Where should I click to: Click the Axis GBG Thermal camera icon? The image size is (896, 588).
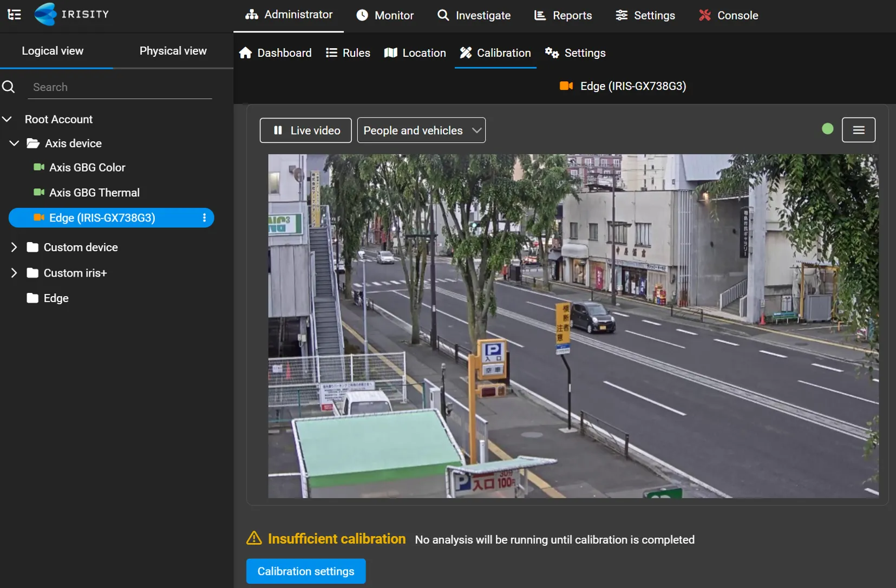click(x=39, y=192)
